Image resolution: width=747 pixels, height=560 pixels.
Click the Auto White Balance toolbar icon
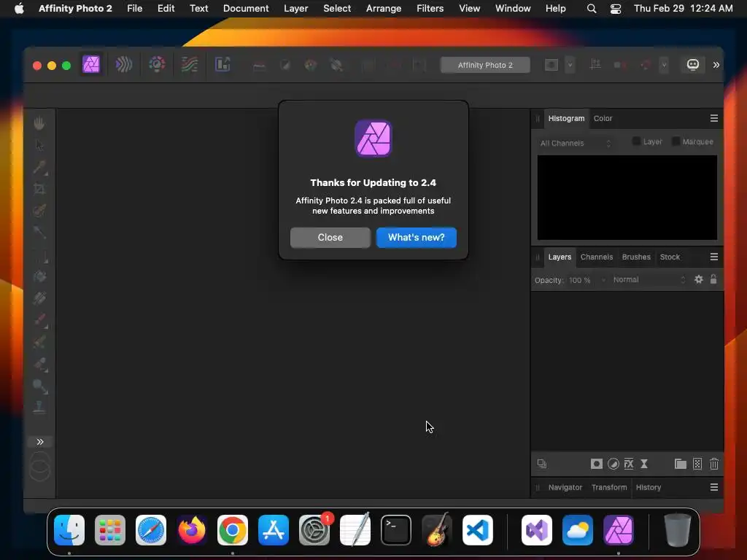[x=336, y=65]
